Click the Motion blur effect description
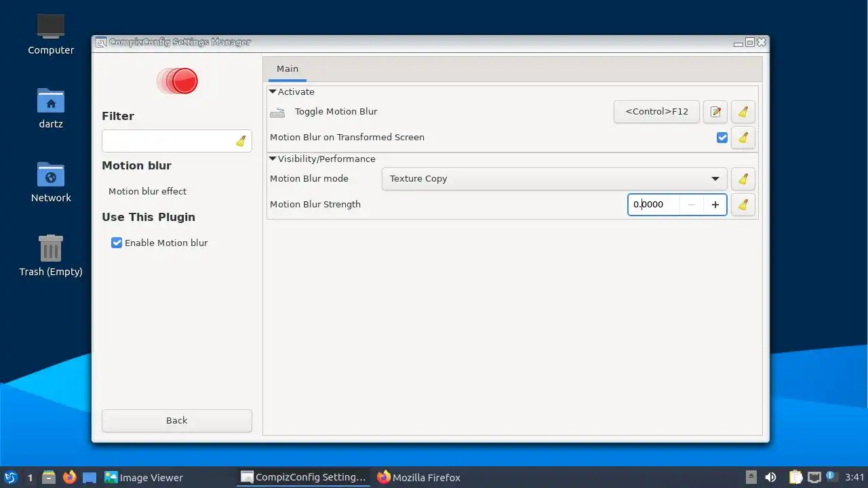This screenshot has height=488, width=868. pyautogui.click(x=147, y=191)
